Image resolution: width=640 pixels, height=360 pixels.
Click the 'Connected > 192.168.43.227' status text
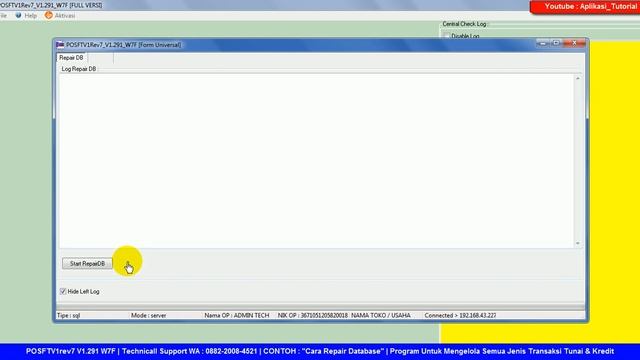coord(460,316)
